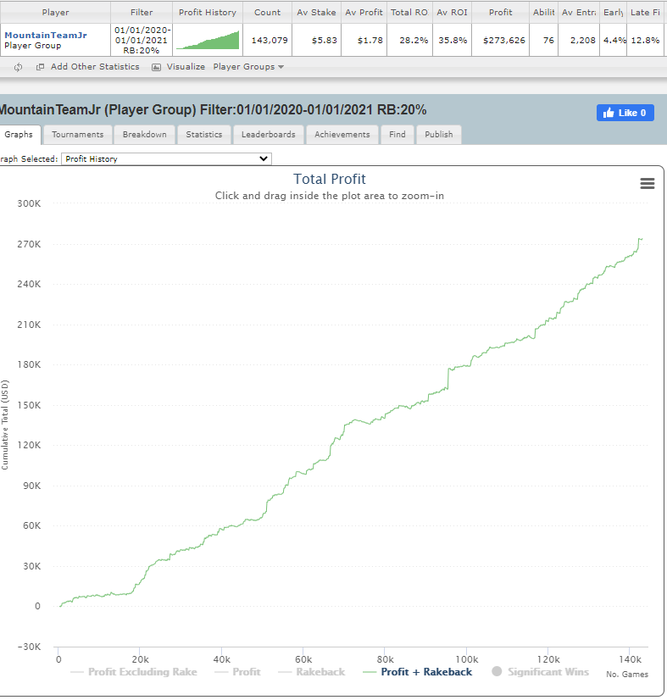Viewport: 667px width, 700px height.
Task: Toggle the Rakeback legend series
Action: (x=312, y=672)
